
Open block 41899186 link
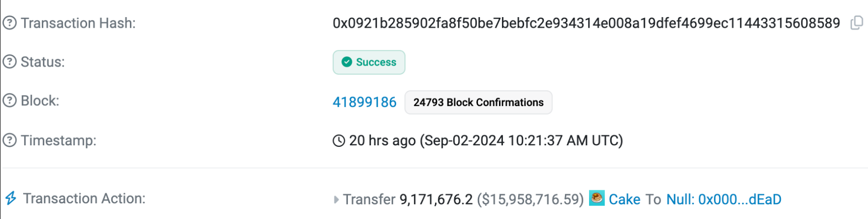click(365, 102)
